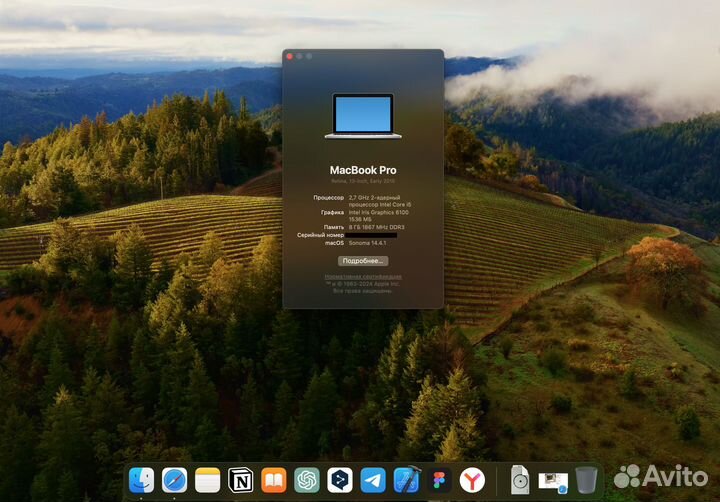Open the orange Books app icon

tap(274, 480)
